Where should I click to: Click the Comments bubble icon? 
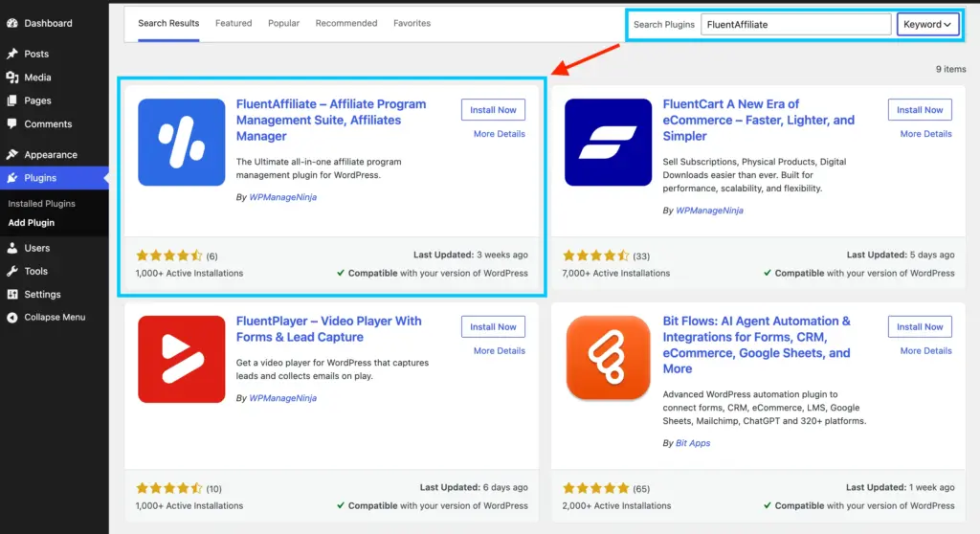(11, 123)
